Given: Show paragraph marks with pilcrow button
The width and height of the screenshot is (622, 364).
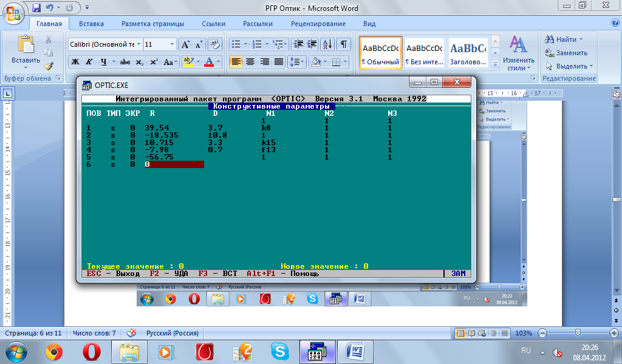Looking at the screenshot, I should 344,44.
